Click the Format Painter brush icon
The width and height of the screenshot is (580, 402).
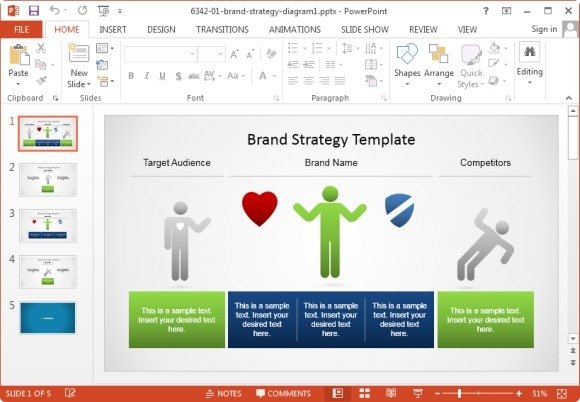[x=41, y=80]
